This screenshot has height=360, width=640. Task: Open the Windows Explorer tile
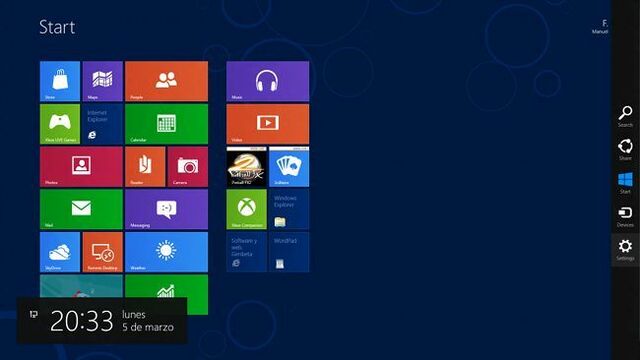[289, 209]
